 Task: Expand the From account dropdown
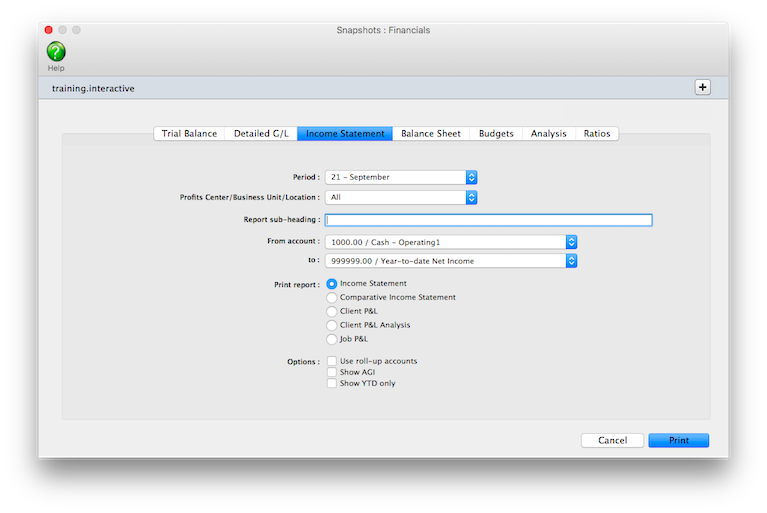pos(451,241)
